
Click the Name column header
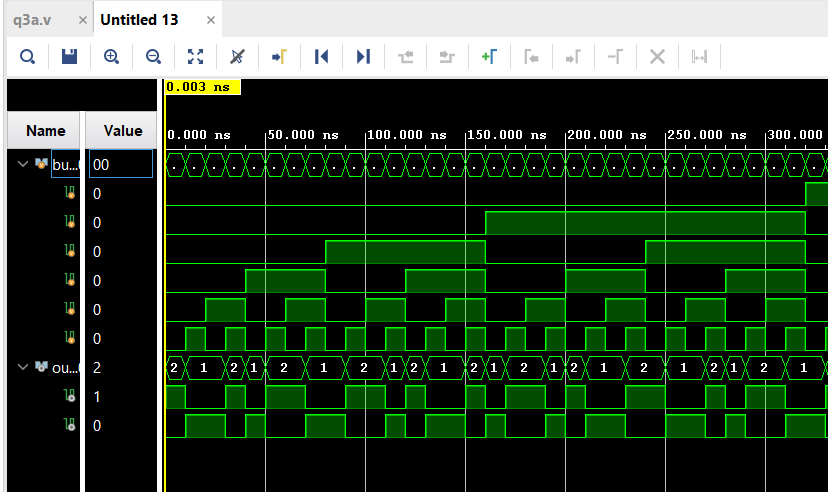pos(45,130)
